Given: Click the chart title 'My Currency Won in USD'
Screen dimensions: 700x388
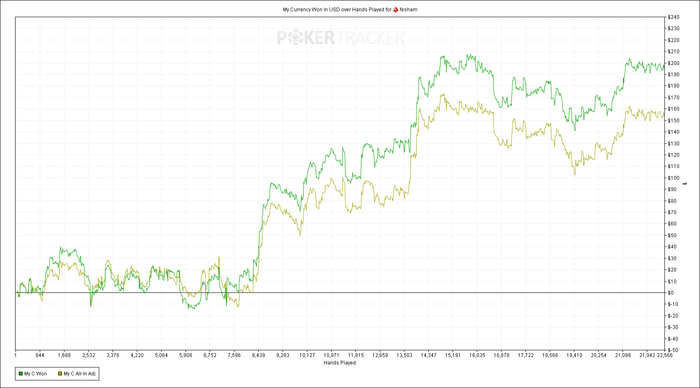Looking at the screenshot, I should 311,9.
